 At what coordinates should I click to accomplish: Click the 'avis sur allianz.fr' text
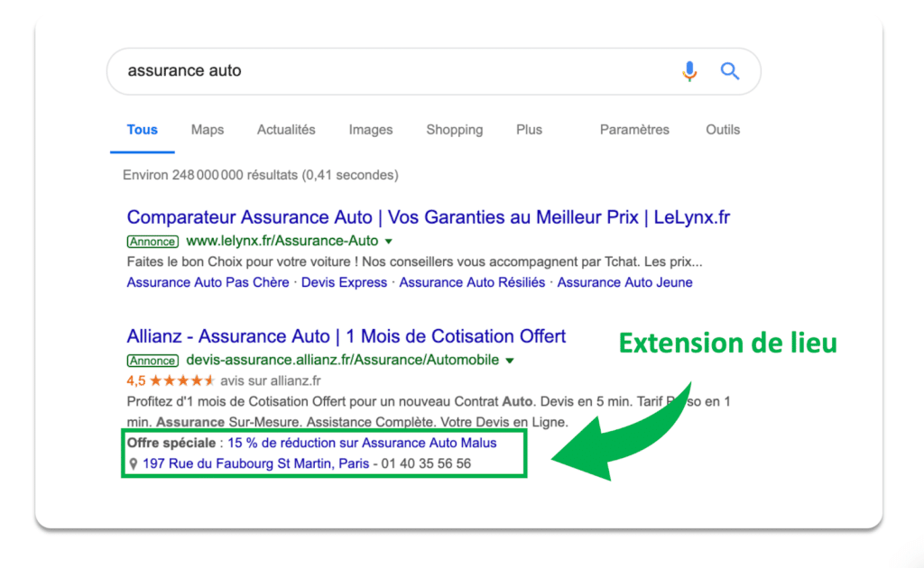click(x=271, y=380)
